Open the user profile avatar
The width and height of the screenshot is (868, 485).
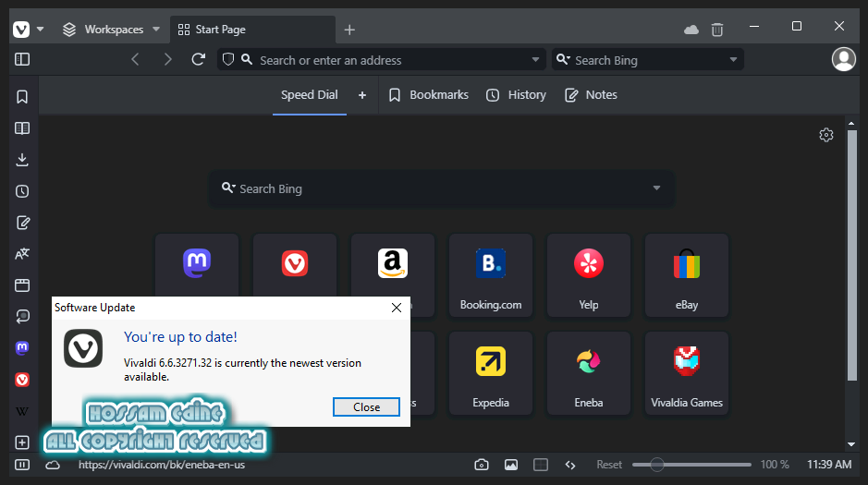tap(844, 59)
